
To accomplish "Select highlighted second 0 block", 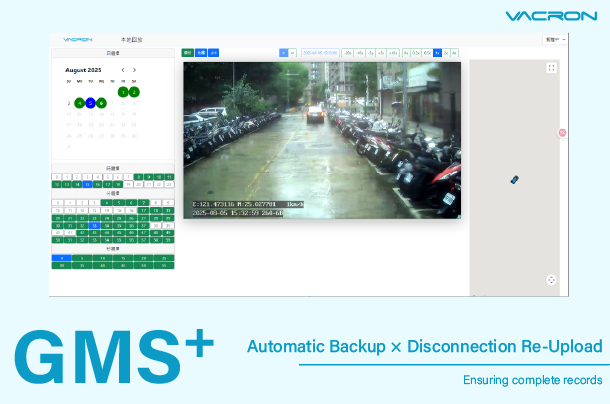I will (62, 258).
